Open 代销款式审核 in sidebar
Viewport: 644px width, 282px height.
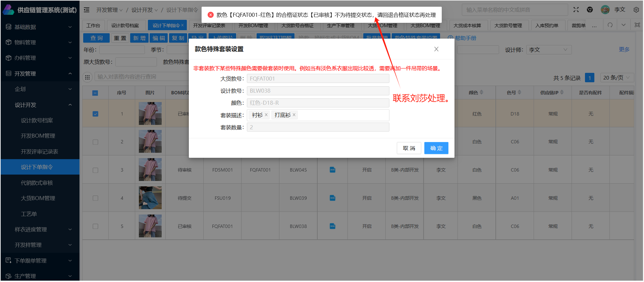pos(37,183)
